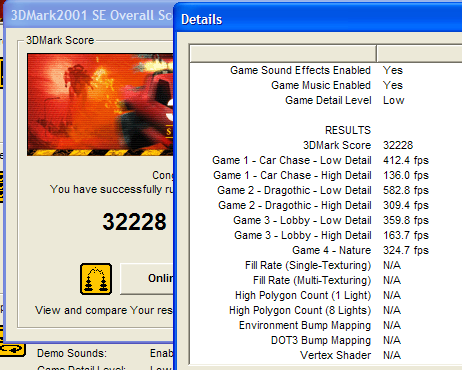Click the 582.8 fps value

point(406,190)
